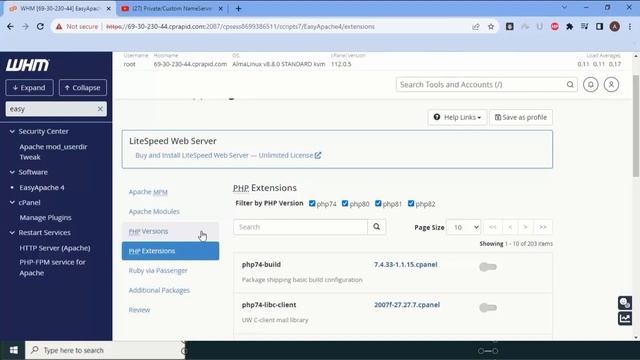Image resolution: width=640 pixels, height=360 pixels.
Task: Go back with the browser back arrow
Action: point(10,27)
